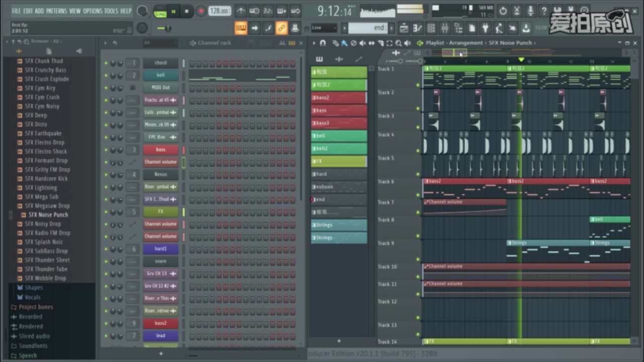Open the ADD menu
Image resolution: width=644 pixels, height=362 pixels.
[40, 11]
